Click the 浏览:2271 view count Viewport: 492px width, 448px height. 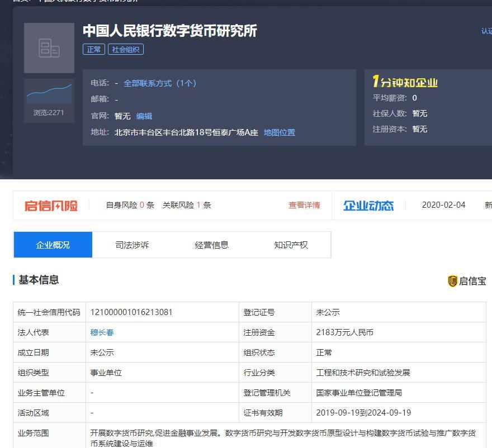point(49,112)
